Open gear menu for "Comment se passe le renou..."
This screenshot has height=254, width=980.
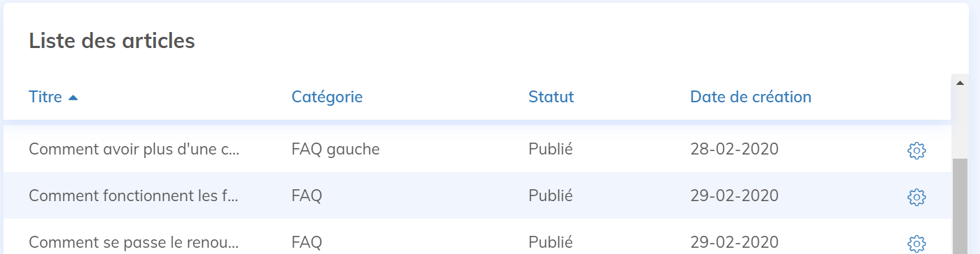[x=917, y=244]
